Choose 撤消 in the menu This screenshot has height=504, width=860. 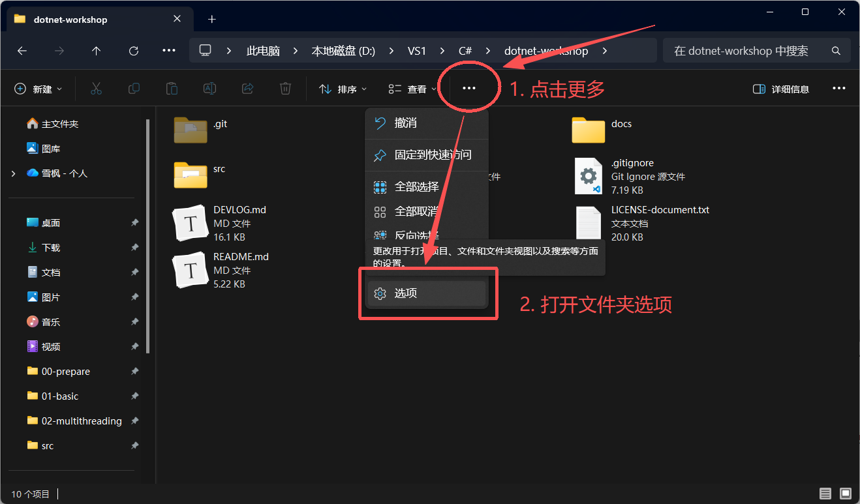click(x=427, y=123)
